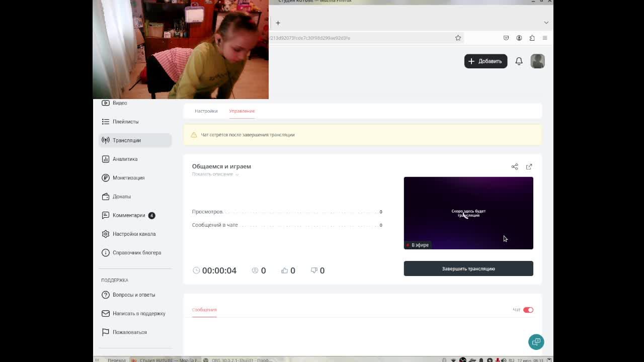Screen dimensions: 644x362
Task: Click the taskbar clock showing 08:33
Action: 531,360
